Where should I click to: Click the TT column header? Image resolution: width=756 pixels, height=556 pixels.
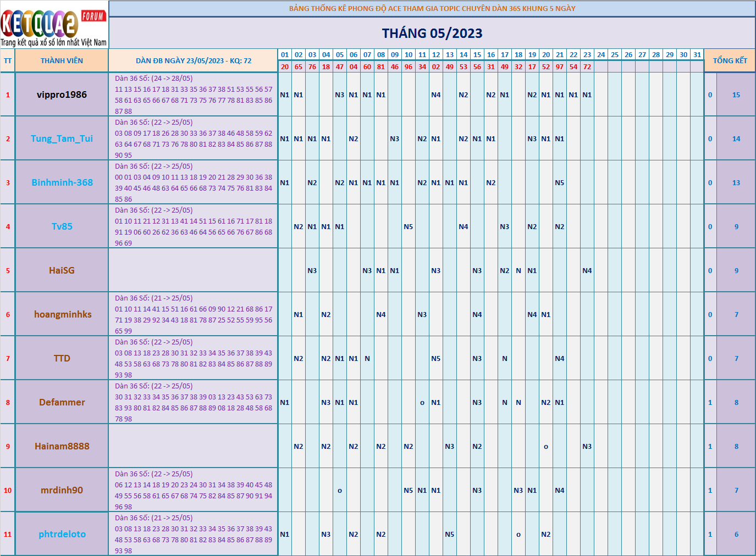coord(8,61)
